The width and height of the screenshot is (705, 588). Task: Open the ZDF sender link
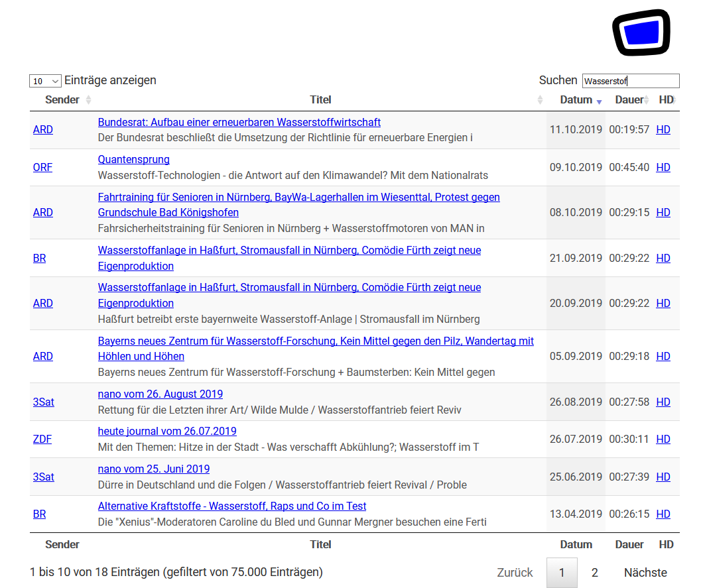(x=42, y=439)
